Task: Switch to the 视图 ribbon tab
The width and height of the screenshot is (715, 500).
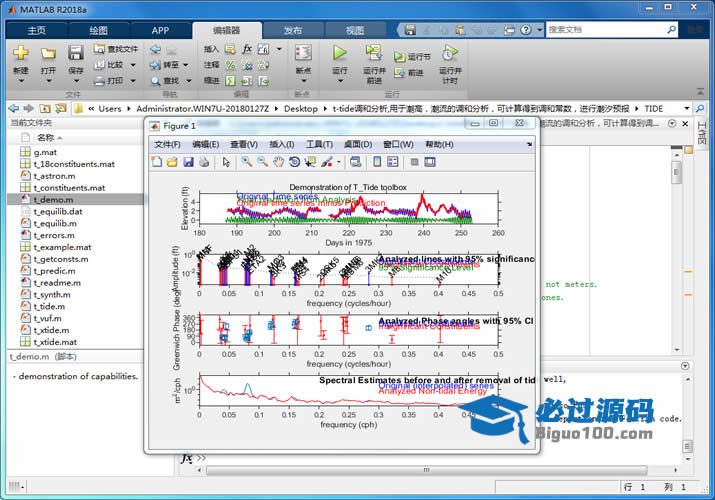Action: click(x=355, y=31)
